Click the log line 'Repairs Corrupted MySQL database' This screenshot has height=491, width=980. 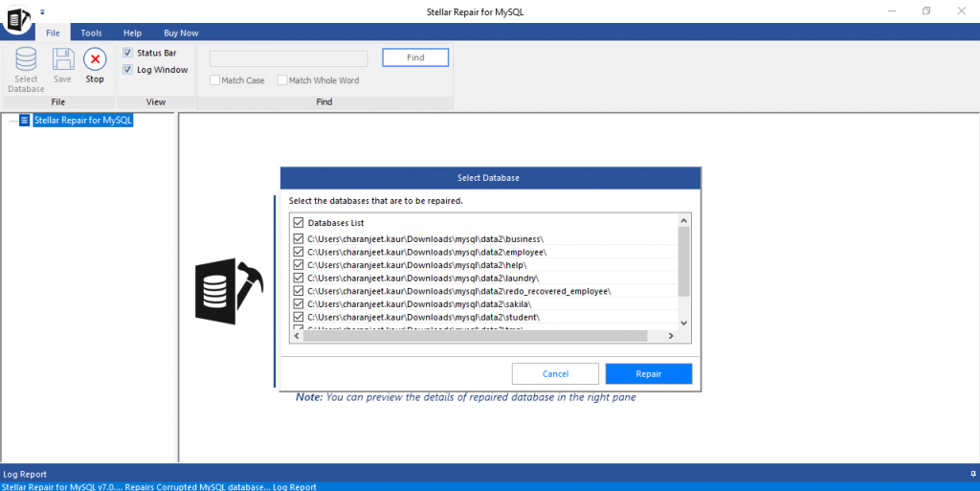[197, 486]
